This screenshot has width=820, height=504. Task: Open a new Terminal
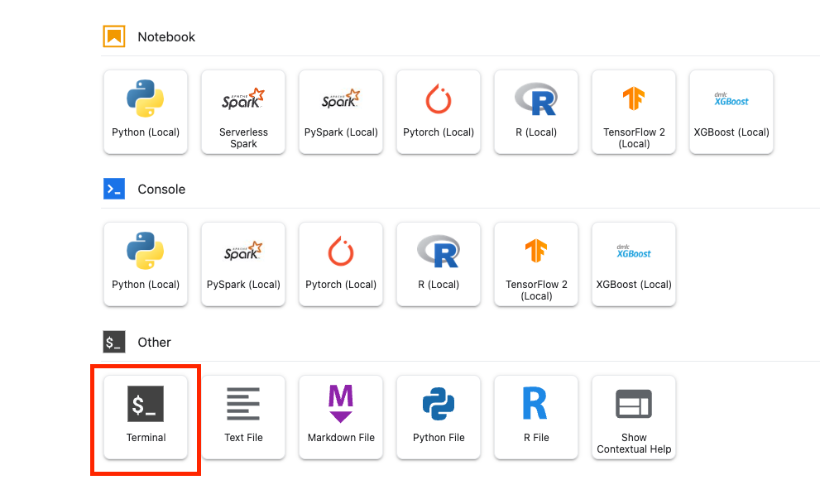point(146,417)
